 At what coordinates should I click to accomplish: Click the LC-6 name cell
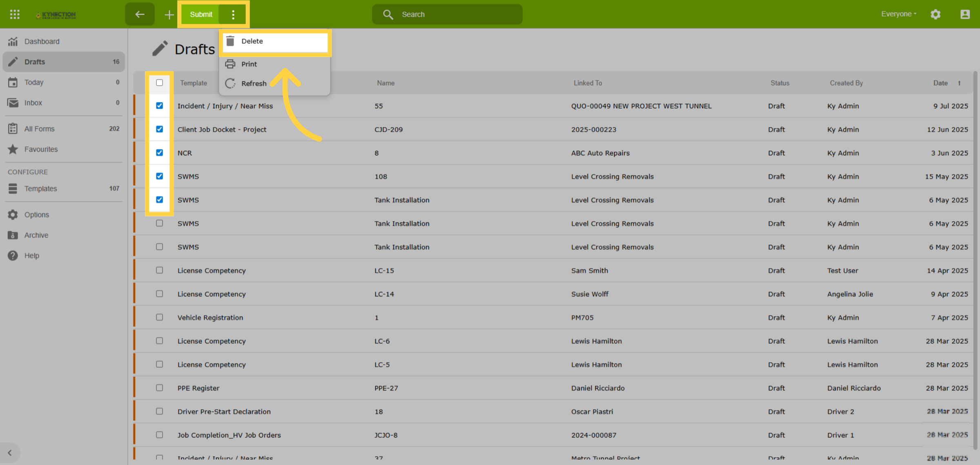click(382, 341)
